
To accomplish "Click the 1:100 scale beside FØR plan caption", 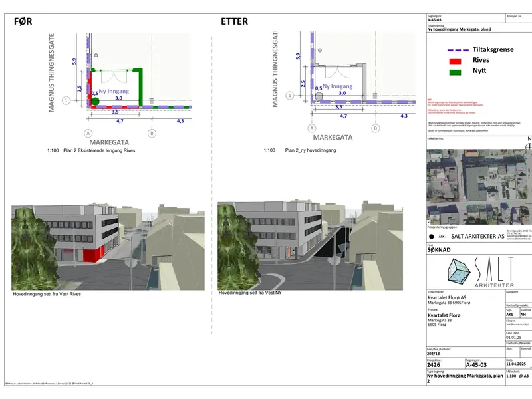I will [x=53, y=150].
